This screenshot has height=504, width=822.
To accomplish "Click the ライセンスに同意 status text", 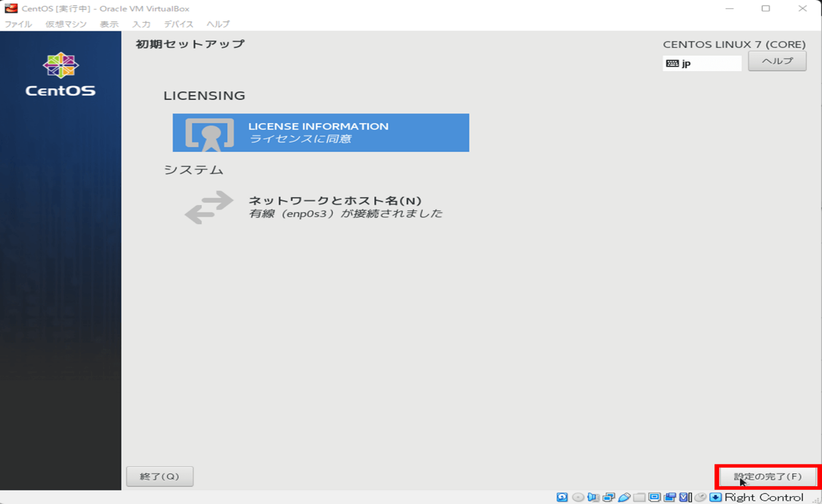I will coord(300,139).
